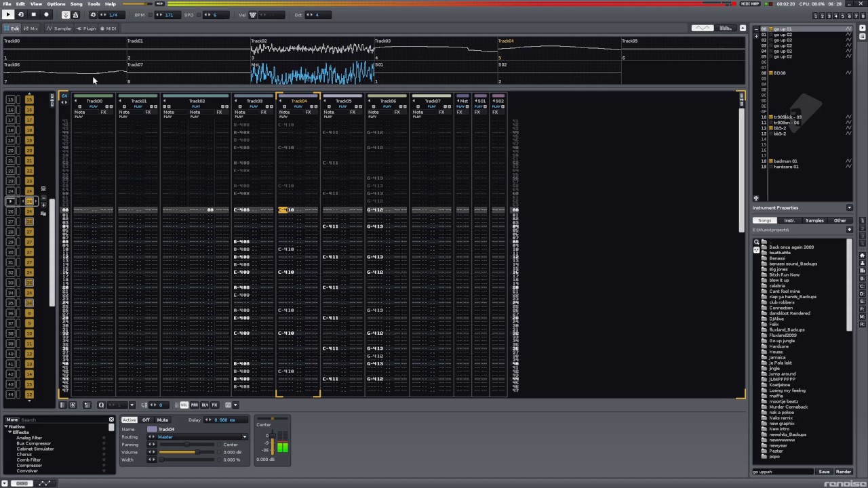The width and height of the screenshot is (868, 488).
Task: Open the Tools menu
Action: (x=94, y=4)
